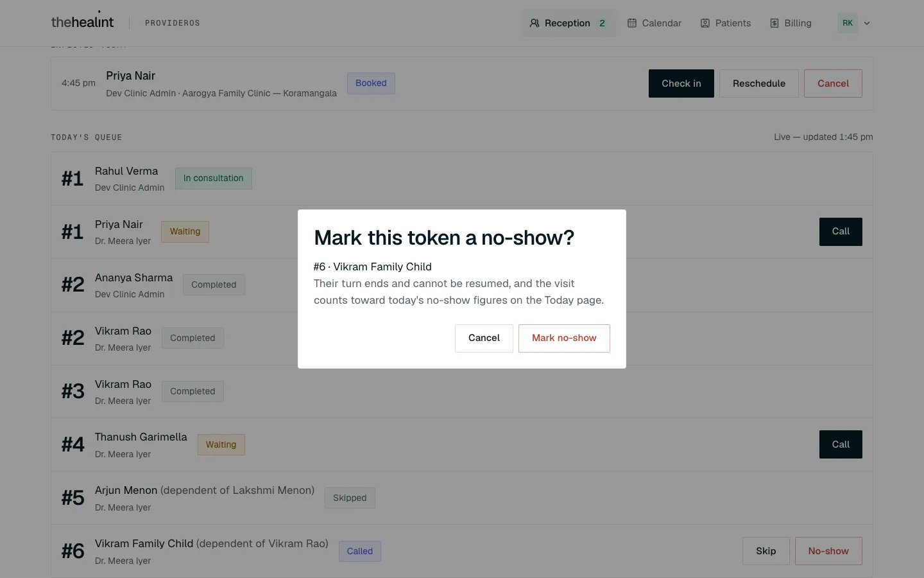The image size is (924, 578).
Task: Select Rahul Verma's name in queue
Action: pos(126,171)
